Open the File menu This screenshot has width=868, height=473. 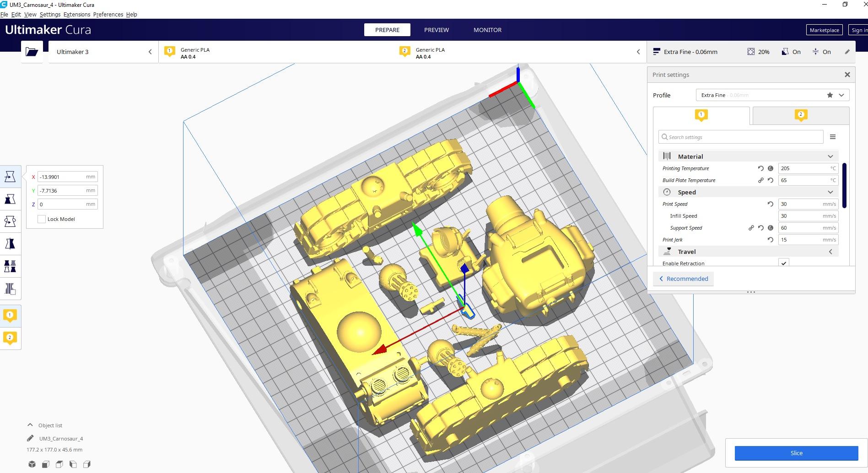pos(4,14)
